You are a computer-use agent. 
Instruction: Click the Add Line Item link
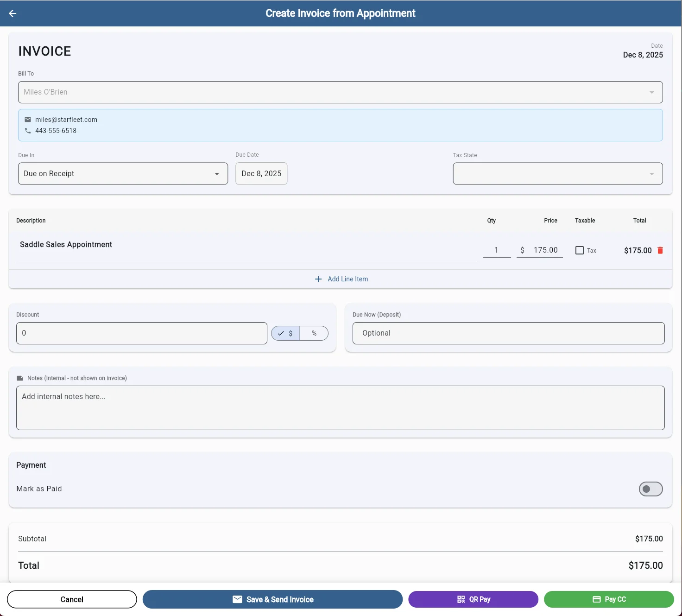pyautogui.click(x=347, y=279)
